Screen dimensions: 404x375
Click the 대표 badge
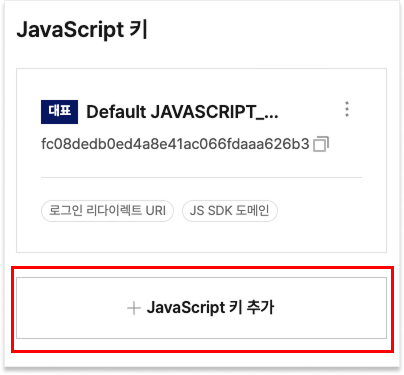point(59,112)
